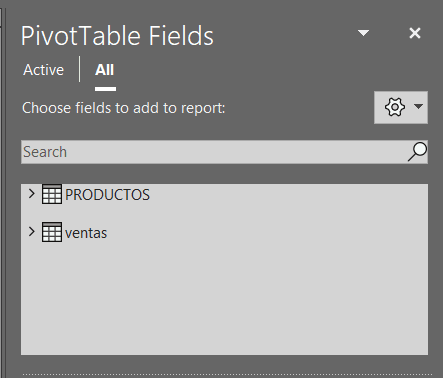Click the PRODUCTOS table icon
Image resolution: width=443 pixels, height=378 pixels.
52,194
